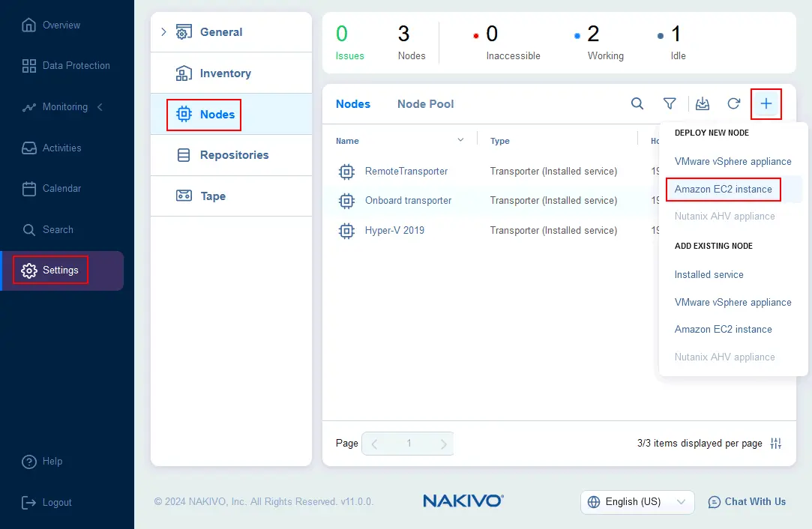Add existing Installed service node
This screenshot has width=812, height=529.
pyautogui.click(x=709, y=275)
